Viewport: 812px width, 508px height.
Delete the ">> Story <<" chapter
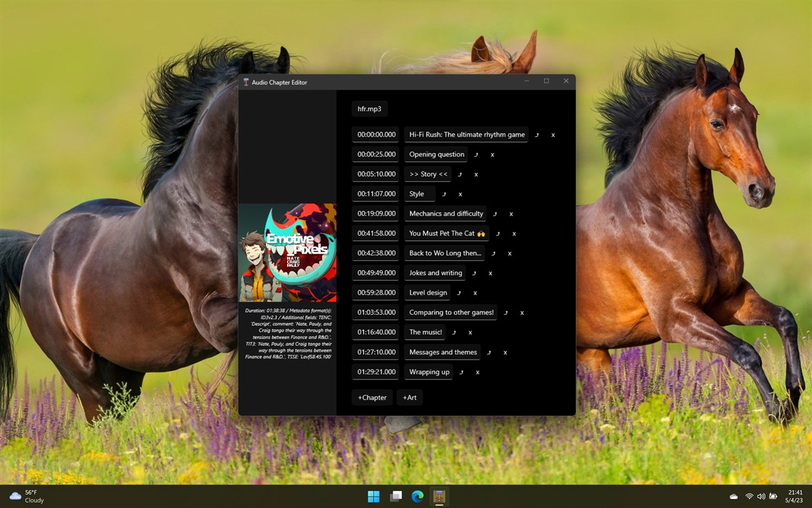coord(475,174)
